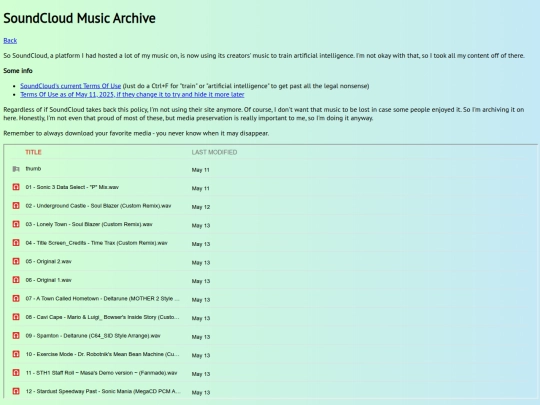This screenshot has width=540, height=405.
Task: Open 09 - Spamton - Deltarune (C64_SID Style Arrange).wav
Action: (93, 335)
